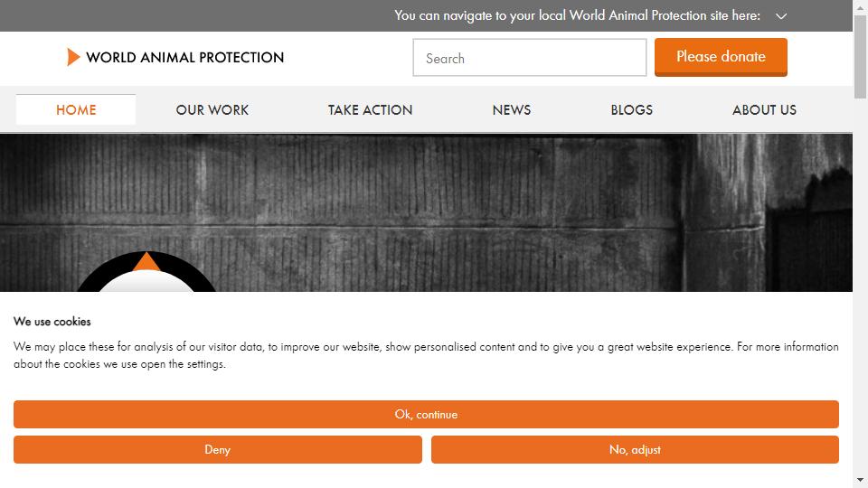The width and height of the screenshot is (868, 488).
Task: Click the Please donate button
Action: [721, 57]
